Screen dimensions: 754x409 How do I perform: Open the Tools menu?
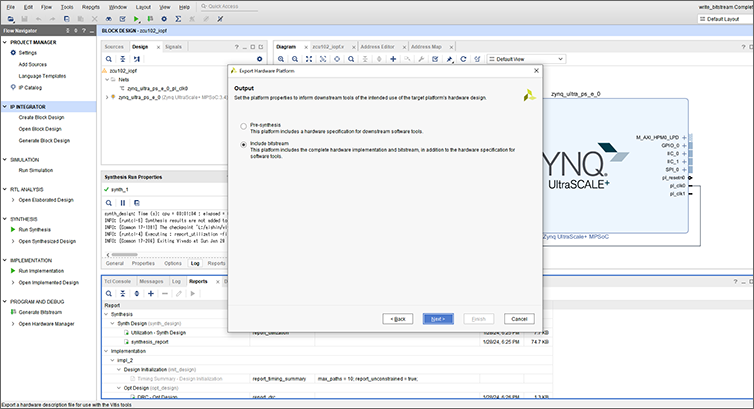[x=67, y=7]
